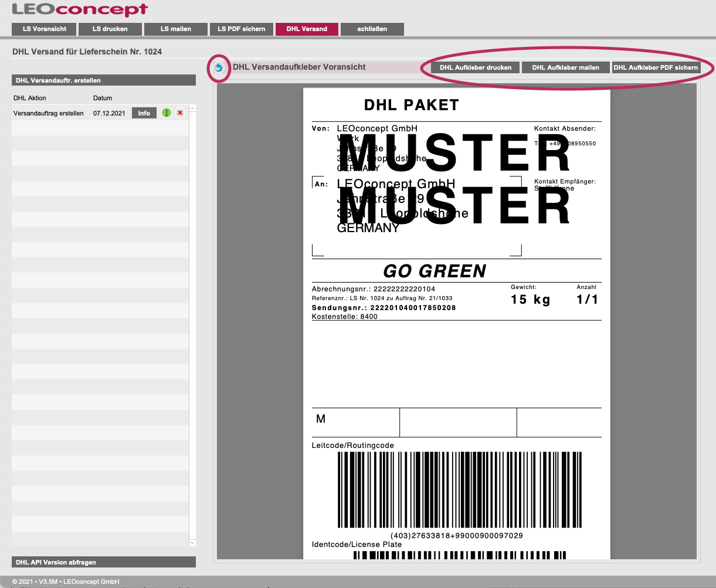Switch to the LS mailen tab
This screenshot has height=588, width=716.
176,29
